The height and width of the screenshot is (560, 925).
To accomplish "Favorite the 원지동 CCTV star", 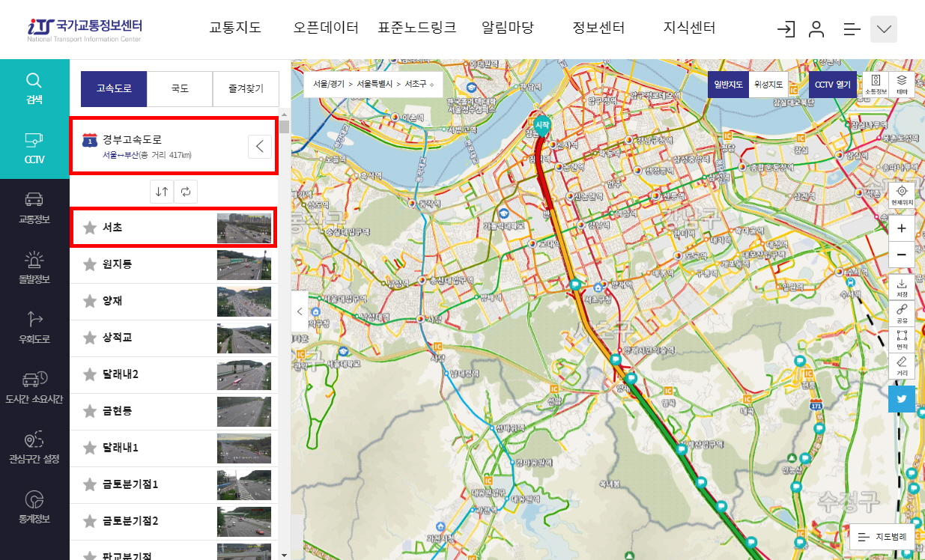I will [90, 264].
